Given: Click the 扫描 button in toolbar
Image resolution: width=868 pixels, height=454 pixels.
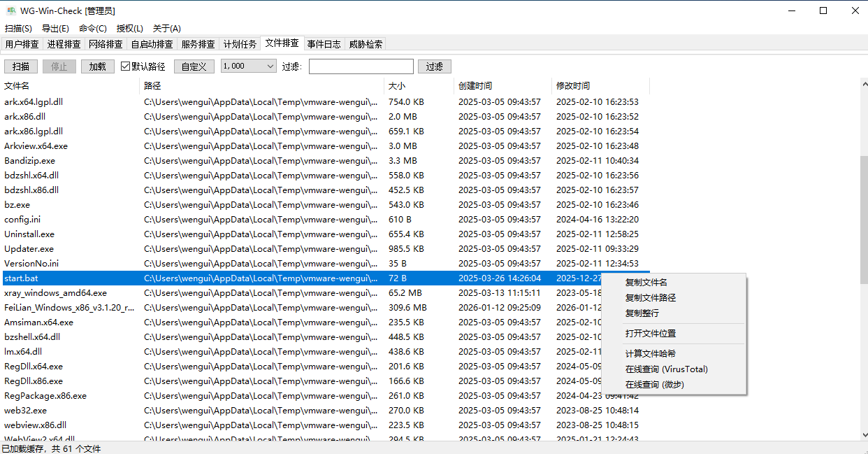Looking at the screenshot, I should 21,66.
